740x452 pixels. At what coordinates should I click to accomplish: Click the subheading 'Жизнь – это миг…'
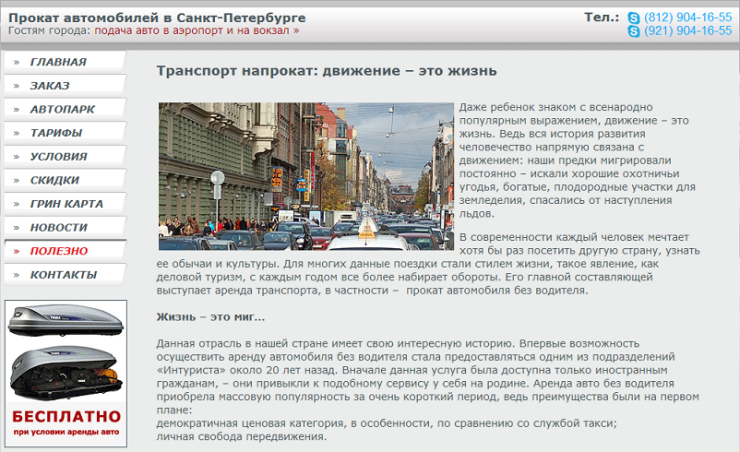pos(210,317)
